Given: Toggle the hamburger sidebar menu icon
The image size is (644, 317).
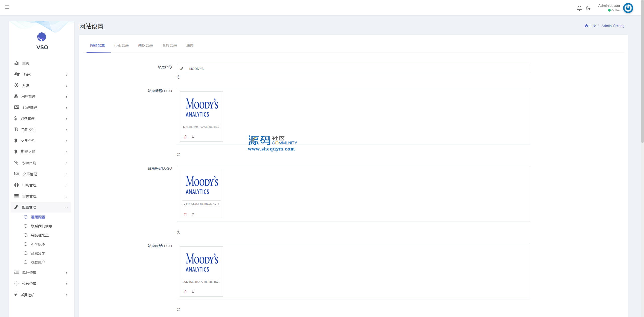Looking at the screenshot, I should point(7,7).
